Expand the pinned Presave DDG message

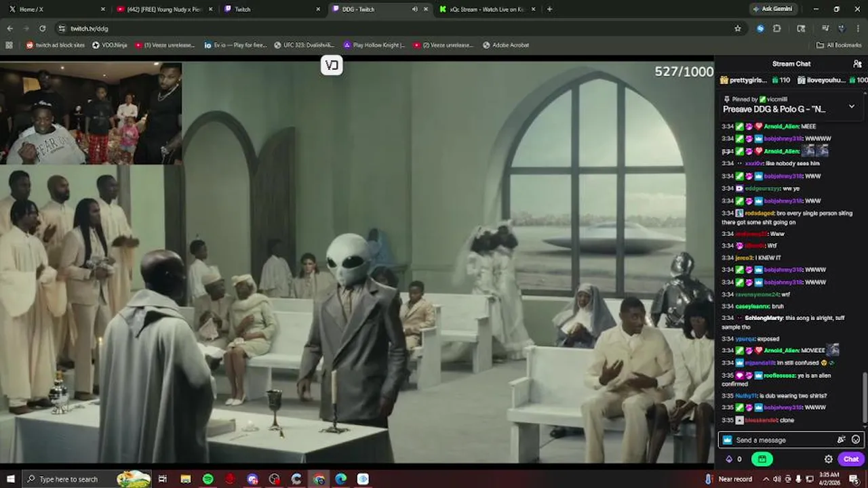click(x=852, y=106)
